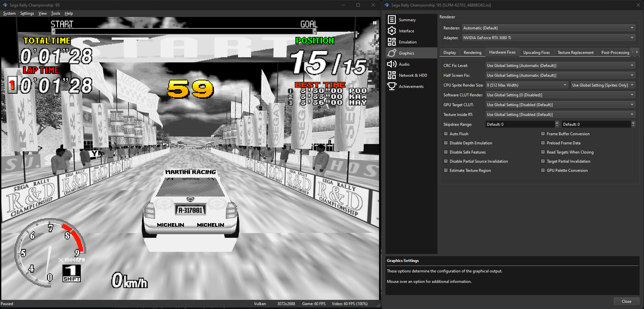Enable GPU Palette Conversion
644x309 pixels.
click(x=543, y=170)
